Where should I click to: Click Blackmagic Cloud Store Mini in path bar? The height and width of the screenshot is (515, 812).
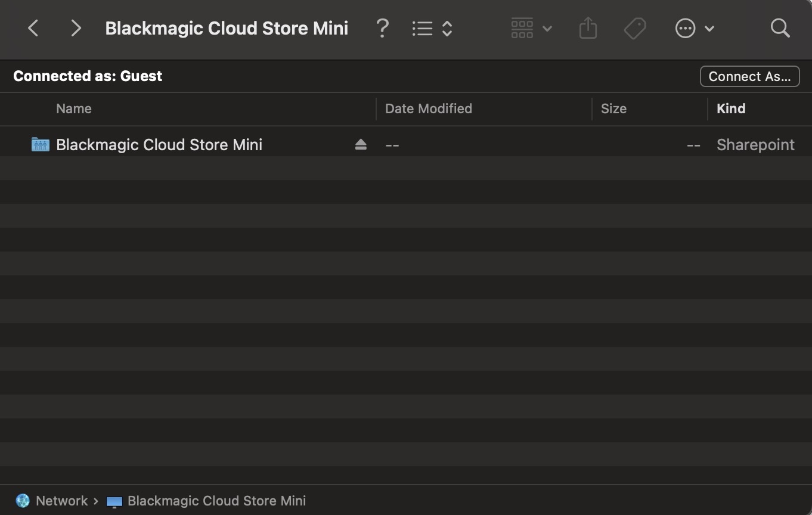coord(216,501)
